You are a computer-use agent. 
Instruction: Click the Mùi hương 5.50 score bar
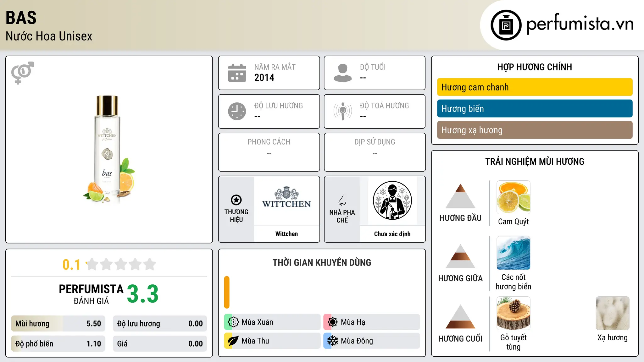(x=58, y=324)
